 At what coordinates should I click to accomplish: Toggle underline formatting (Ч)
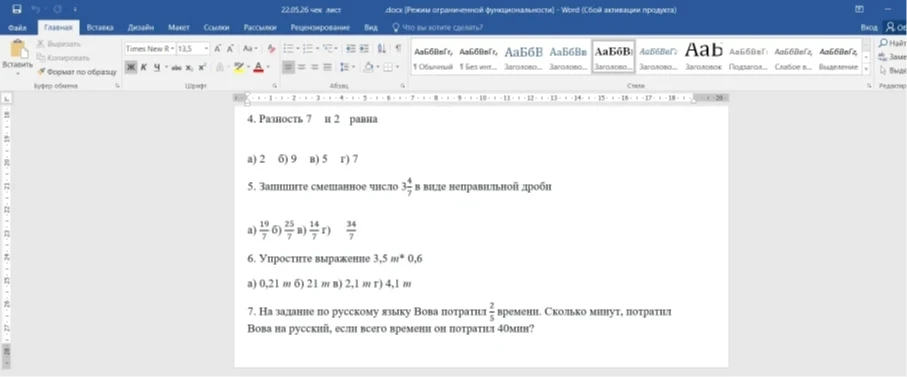click(157, 67)
